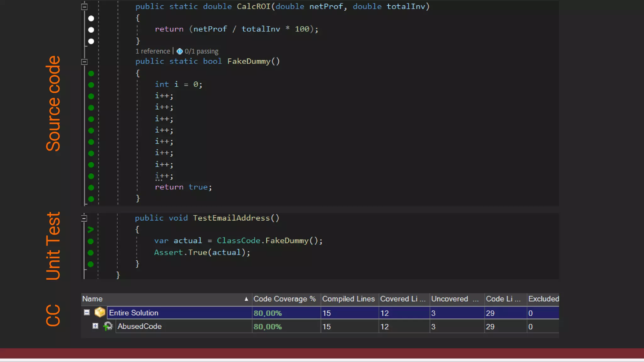Click the sort arrow in Name column

(246, 299)
